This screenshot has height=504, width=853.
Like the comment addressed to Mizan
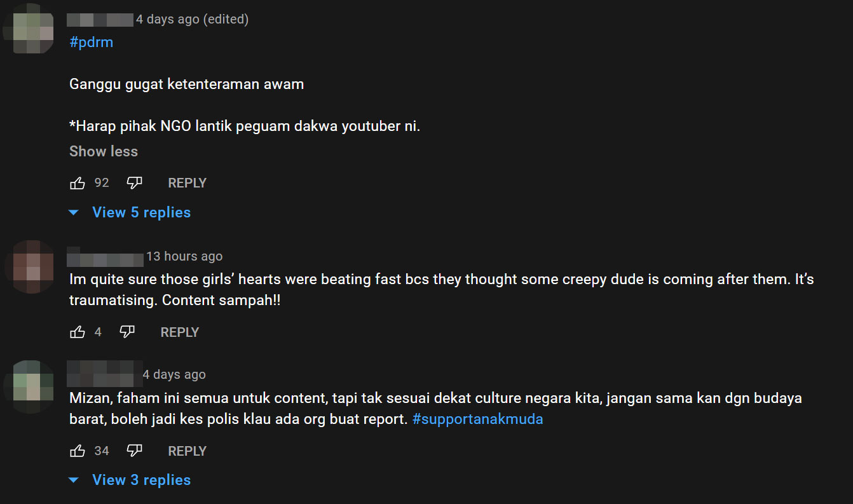pos(78,451)
